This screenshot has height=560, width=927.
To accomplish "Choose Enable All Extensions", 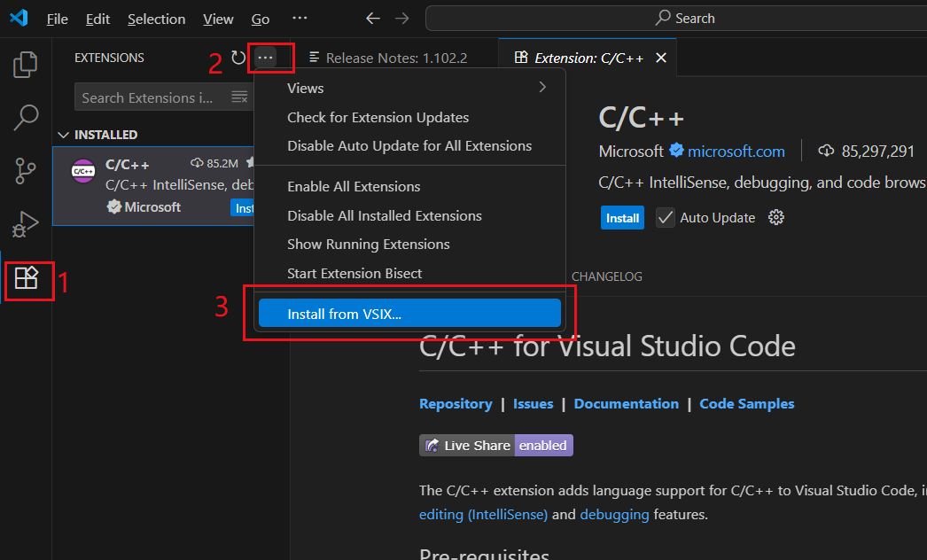I will pos(409,186).
